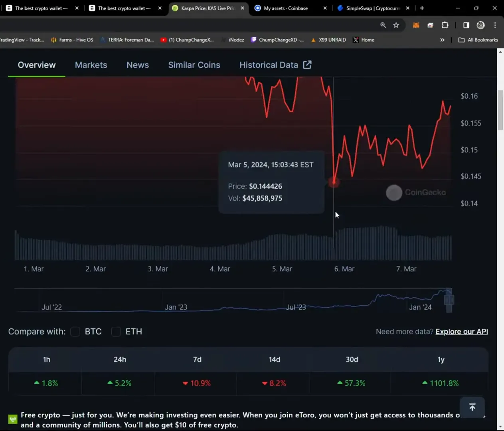Open the Extensions puzzle piece menu
The image size is (504, 431).
(445, 25)
